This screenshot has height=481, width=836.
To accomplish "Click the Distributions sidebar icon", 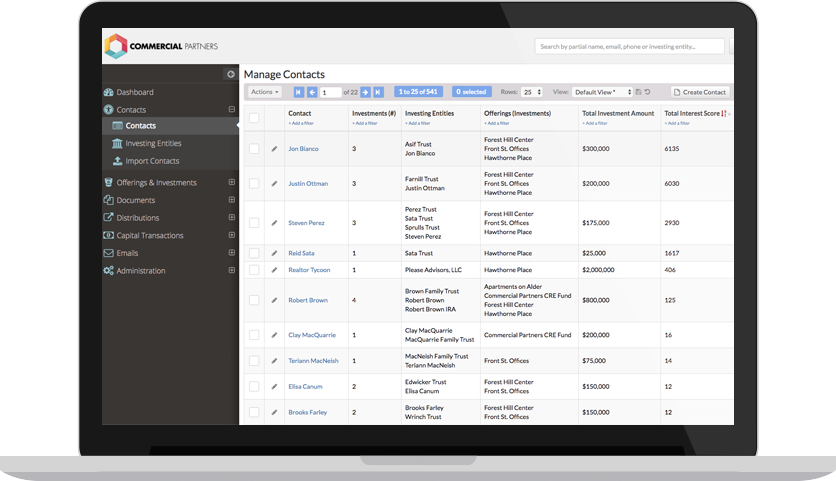I will [x=109, y=218].
